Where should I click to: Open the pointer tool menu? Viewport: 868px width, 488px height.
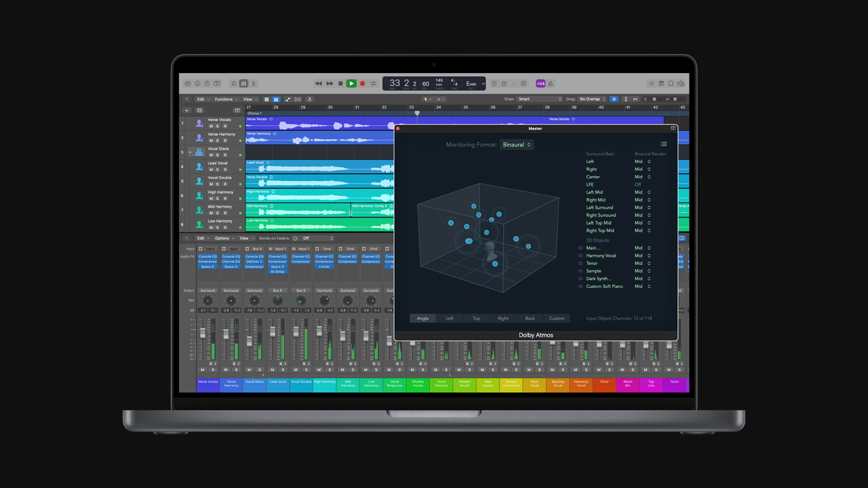(x=428, y=99)
